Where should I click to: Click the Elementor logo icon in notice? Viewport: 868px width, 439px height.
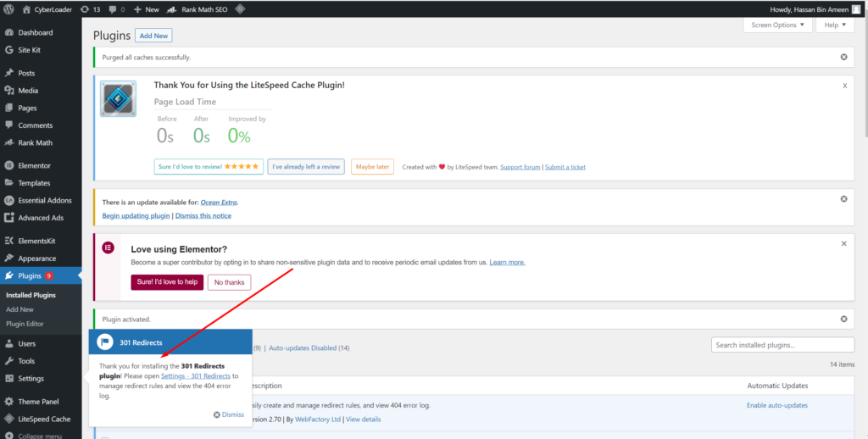pyautogui.click(x=108, y=247)
